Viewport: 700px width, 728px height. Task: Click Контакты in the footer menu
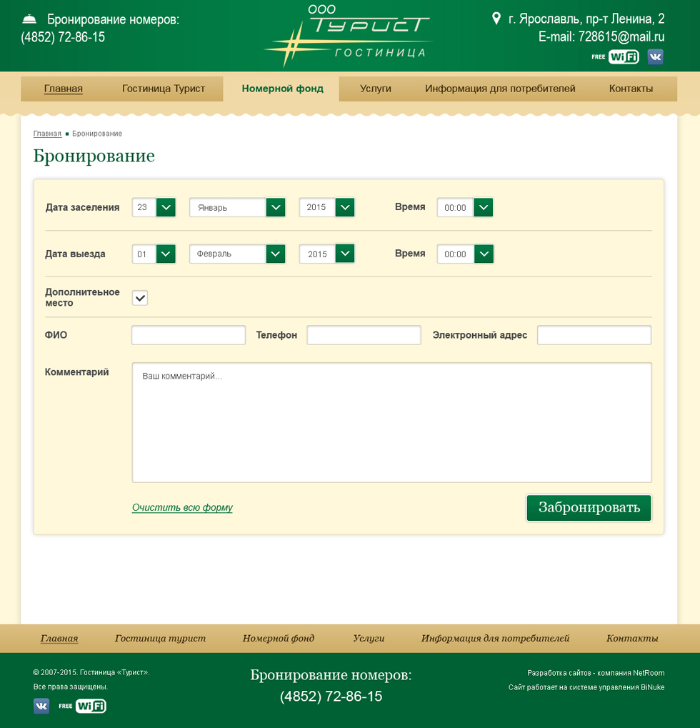coord(632,639)
